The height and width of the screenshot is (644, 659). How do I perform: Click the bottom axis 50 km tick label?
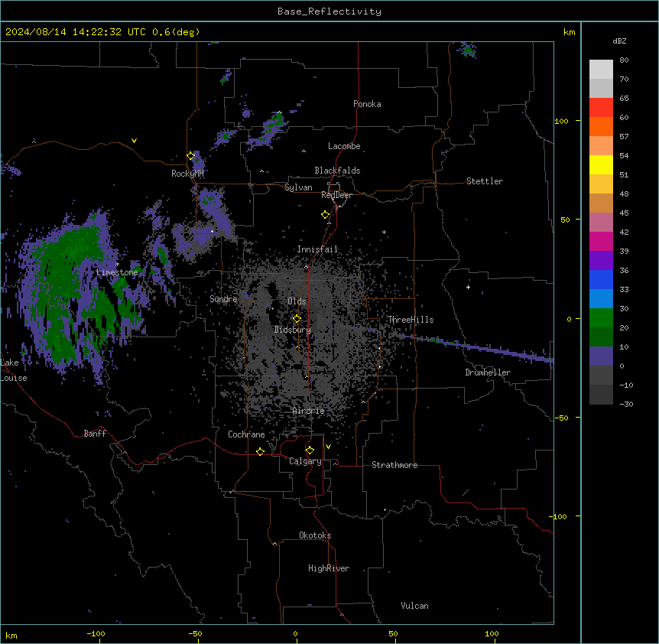(393, 633)
